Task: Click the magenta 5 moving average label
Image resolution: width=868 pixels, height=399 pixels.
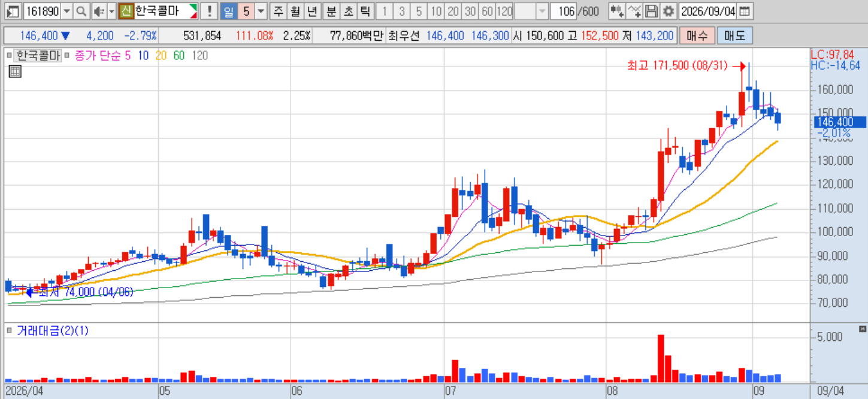Action: (x=127, y=56)
